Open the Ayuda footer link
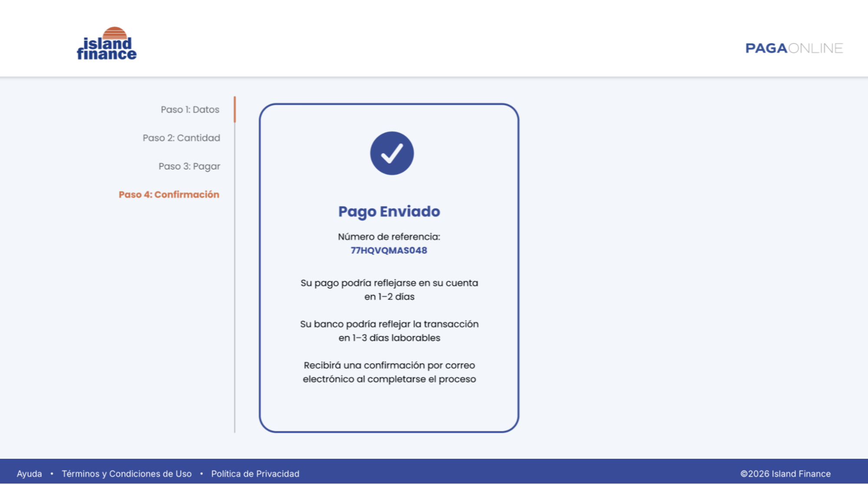Viewport: 868px width, 484px height. [x=30, y=474]
